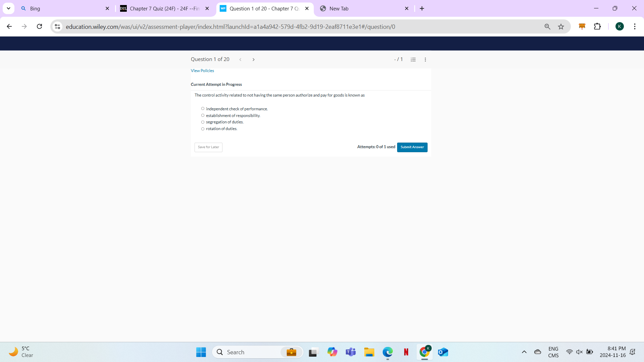Open the Chrome customize three-dot menu
The width and height of the screenshot is (644, 362).
coord(635,26)
